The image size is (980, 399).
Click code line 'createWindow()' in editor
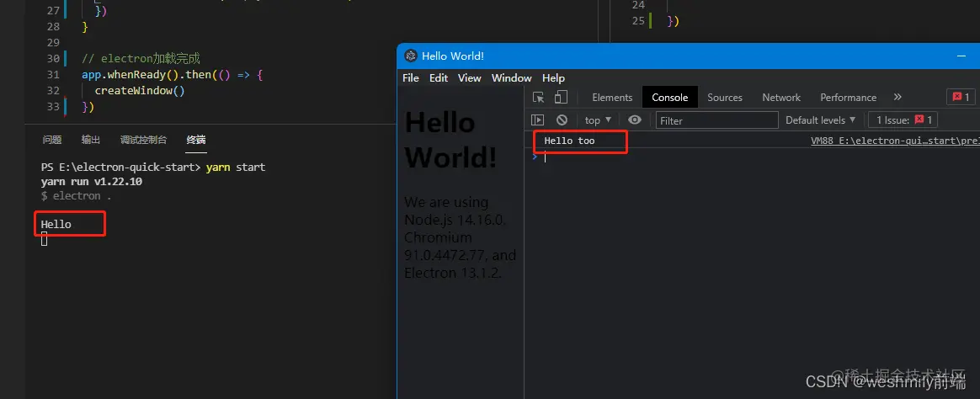click(x=140, y=91)
